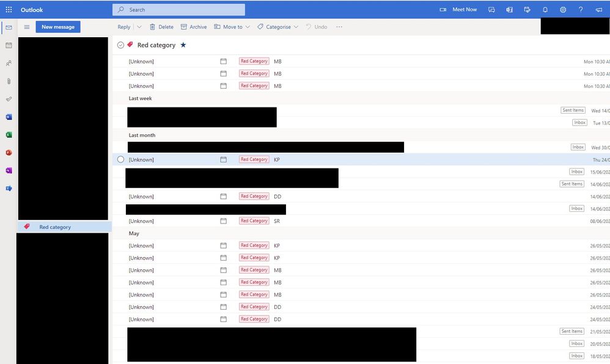Open the app launcher waffle

9,10
